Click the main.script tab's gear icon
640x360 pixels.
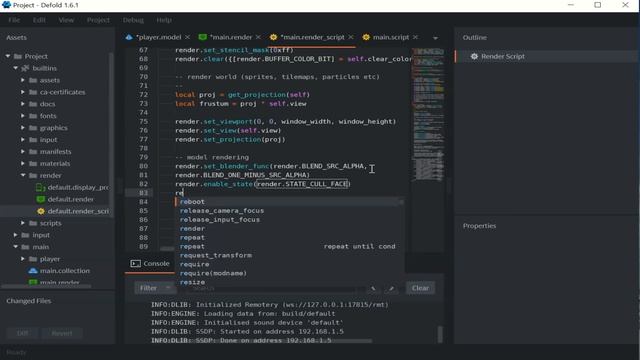point(366,37)
